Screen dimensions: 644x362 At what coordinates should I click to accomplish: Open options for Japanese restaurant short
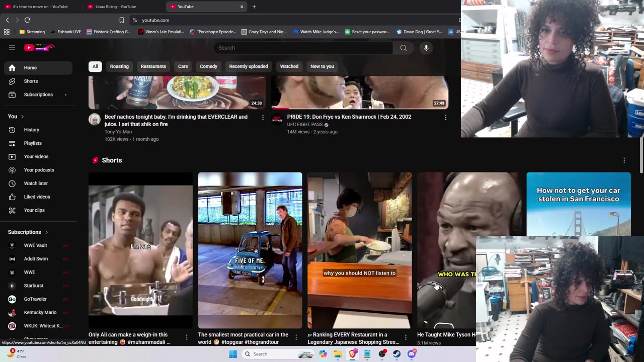tap(406, 337)
